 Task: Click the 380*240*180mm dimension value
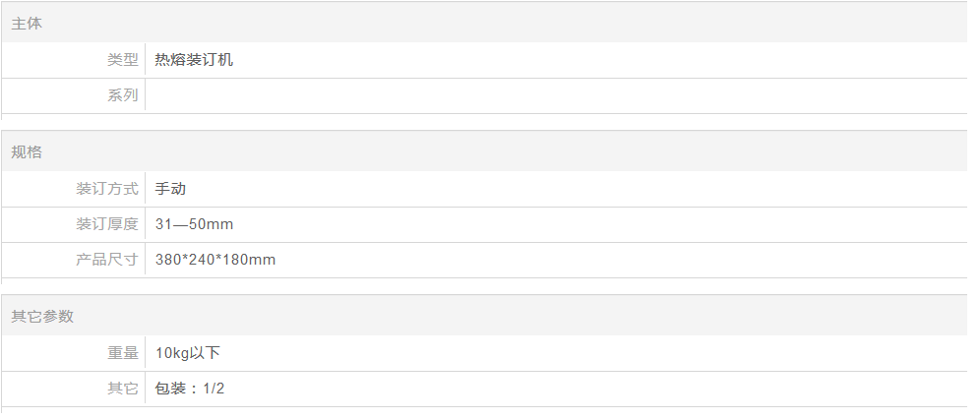pyautogui.click(x=215, y=260)
